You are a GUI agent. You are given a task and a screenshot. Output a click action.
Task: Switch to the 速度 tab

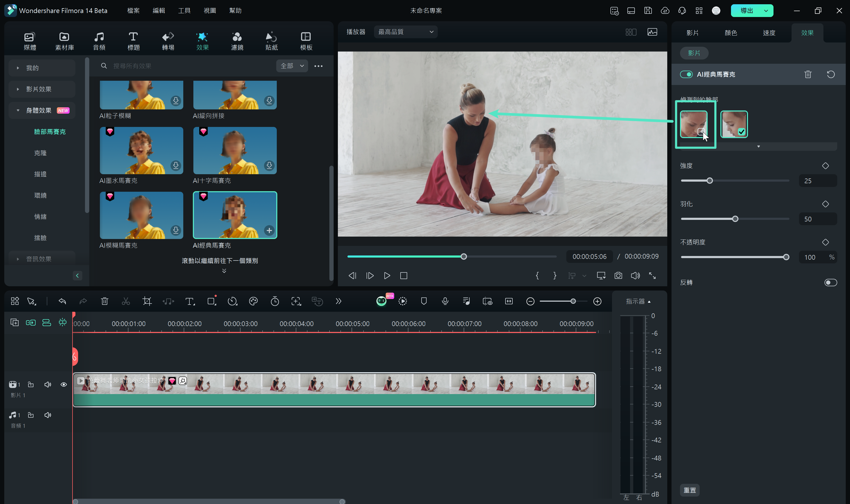point(769,33)
